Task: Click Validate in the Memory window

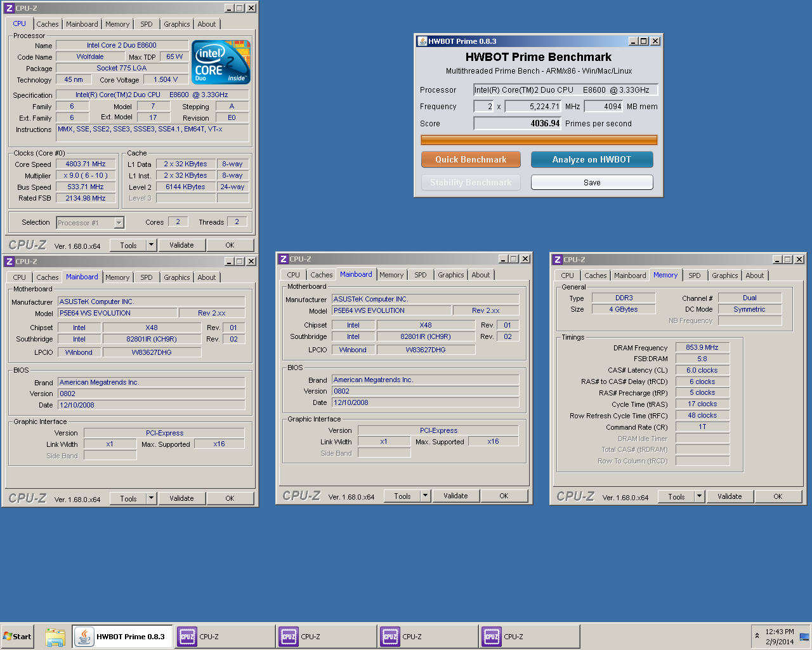Action: click(x=730, y=496)
